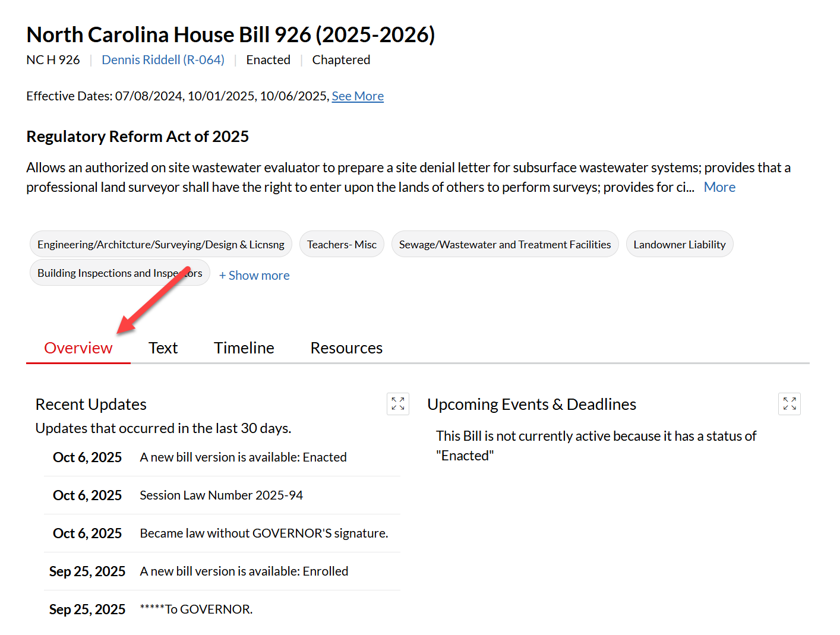The height and width of the screenshot is (635, 840).
Task: Expand bill summary with More link
Action: point(719,187)
